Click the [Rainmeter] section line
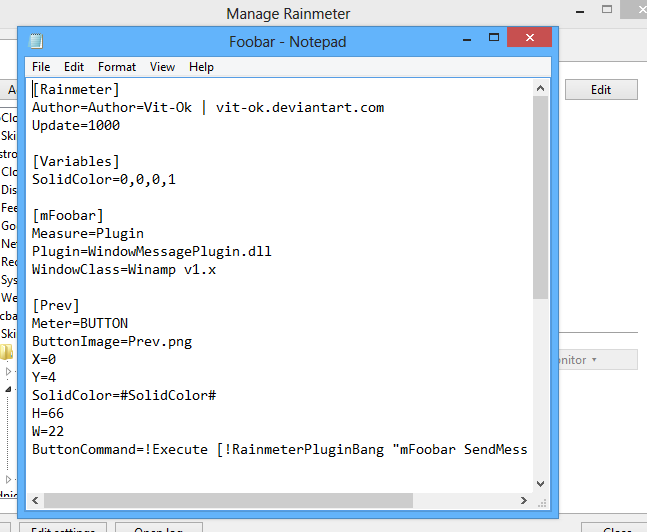647x532 pixels. (76, 90)
